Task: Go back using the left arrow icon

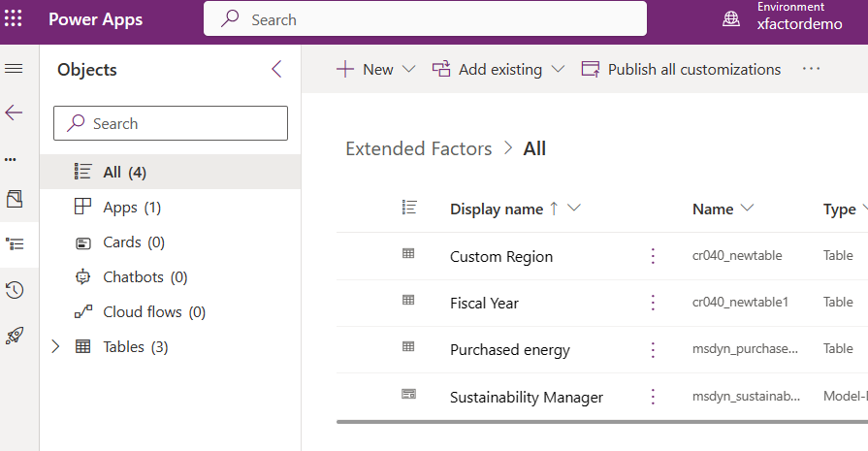Action: 14,113
